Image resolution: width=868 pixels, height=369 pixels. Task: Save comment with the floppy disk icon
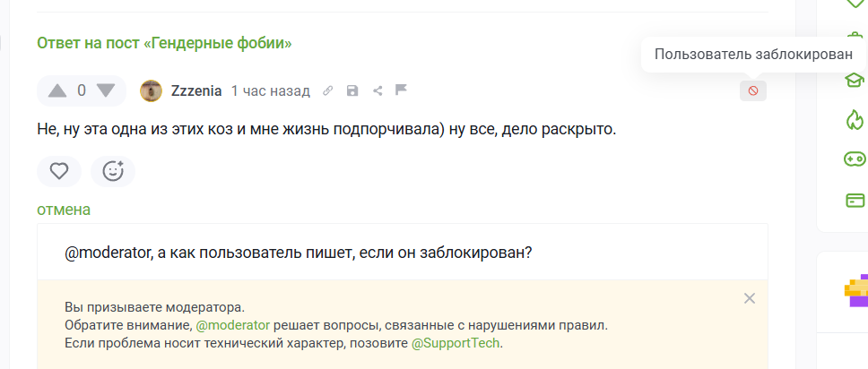(352, 90)
